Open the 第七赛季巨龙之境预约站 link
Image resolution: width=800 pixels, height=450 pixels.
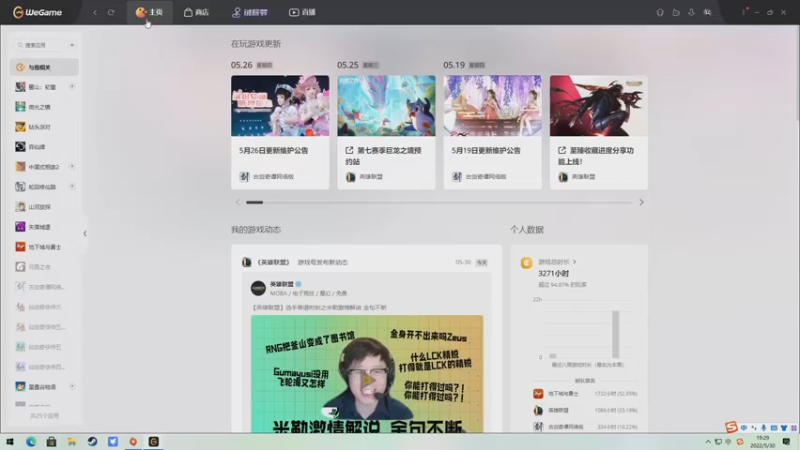[x=384, y=156]
